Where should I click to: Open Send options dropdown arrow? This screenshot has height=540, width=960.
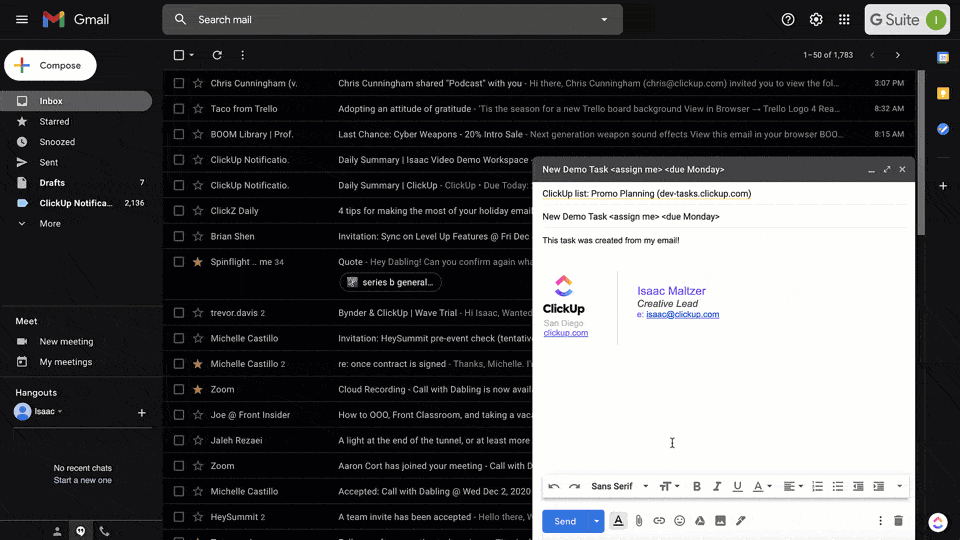pyautogui.click(x=596, y=522)
